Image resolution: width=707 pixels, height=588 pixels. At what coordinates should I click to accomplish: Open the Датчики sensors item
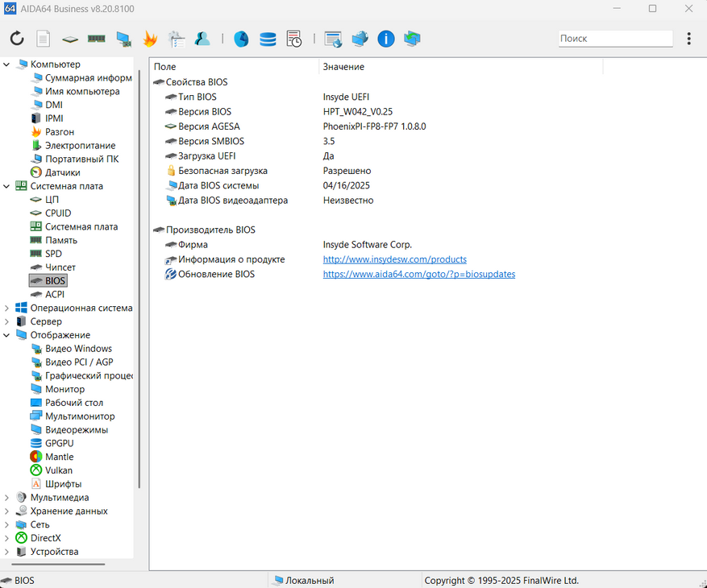click(55, 172)
